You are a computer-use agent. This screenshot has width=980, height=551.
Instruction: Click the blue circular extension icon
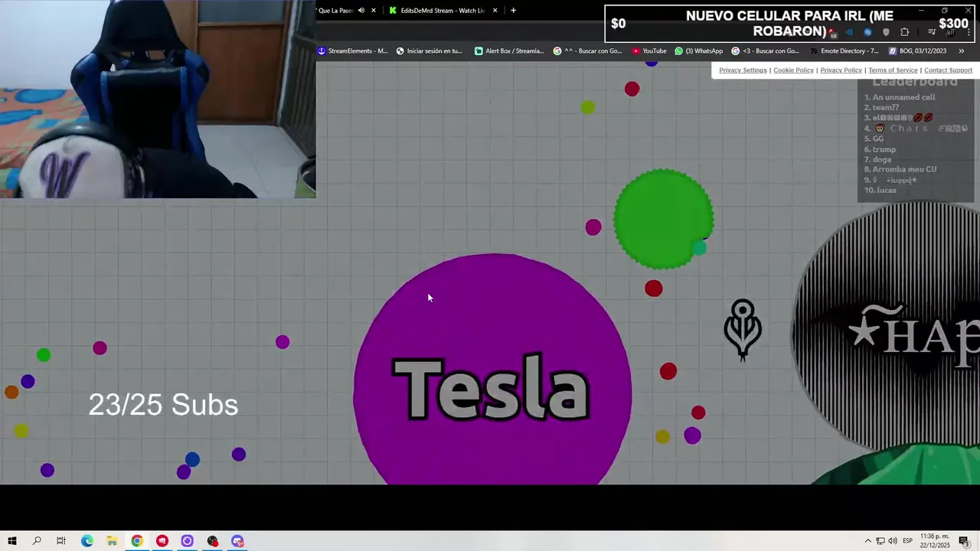867,32
